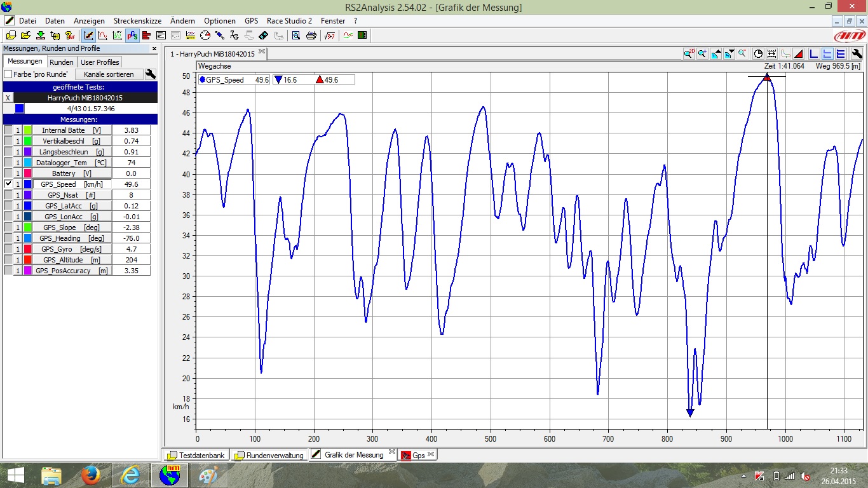The image size is (868, 488).
Task: Open the Race Studio 2 menu
Action: (x=289, y=21)
